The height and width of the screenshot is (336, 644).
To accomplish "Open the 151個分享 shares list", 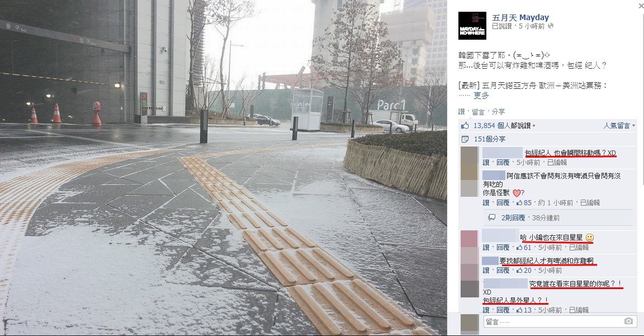I will (x=490, y=139).
